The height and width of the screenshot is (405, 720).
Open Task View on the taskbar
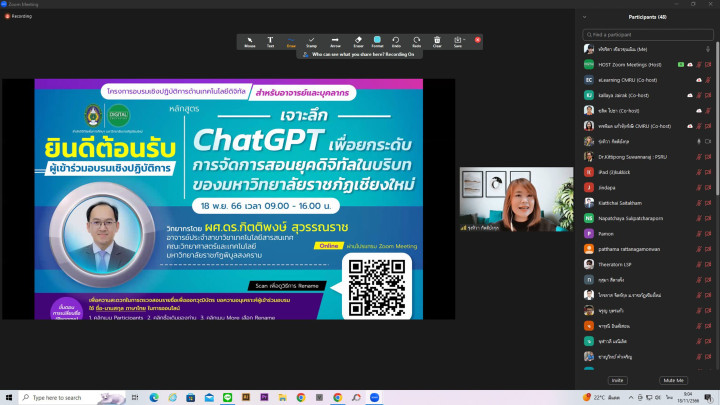point(135,398)
